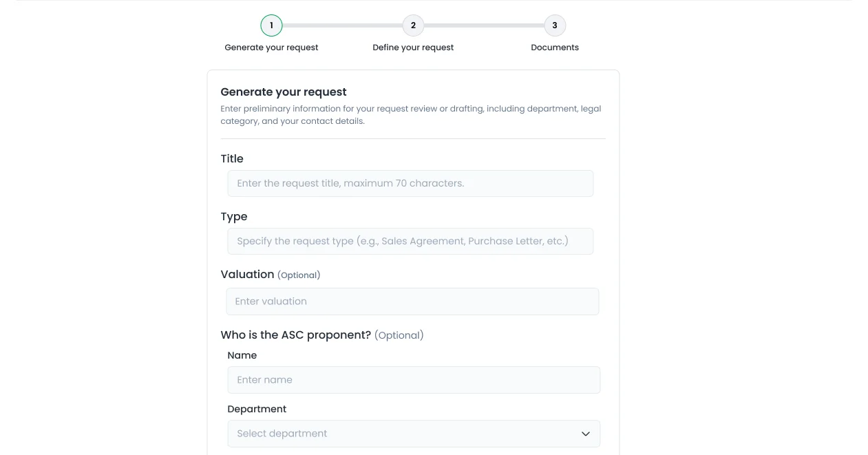Click the 'Generate your request' form heading
Viewport: 868px width, 455px height.
[284, 92]
